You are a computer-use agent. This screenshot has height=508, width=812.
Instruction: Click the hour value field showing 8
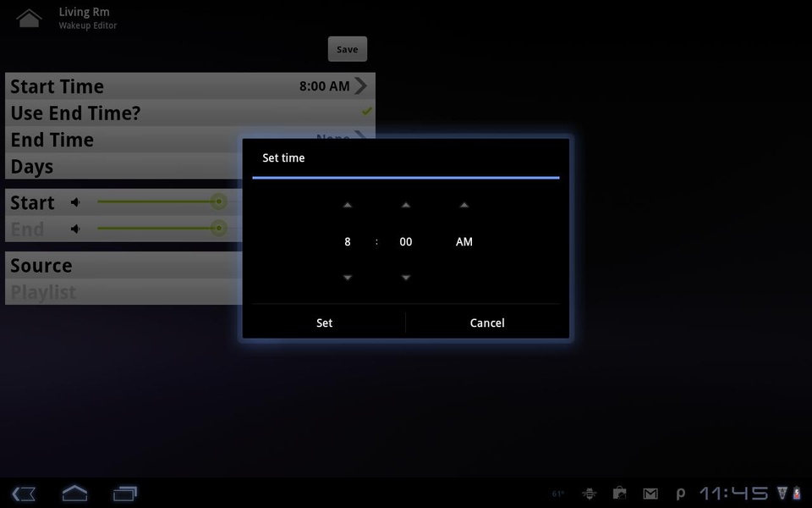point(348,241)
